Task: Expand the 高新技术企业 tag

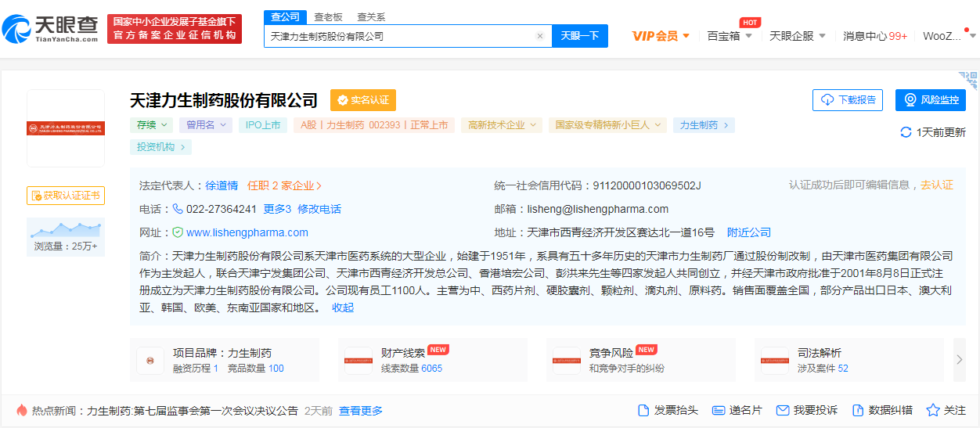Action: coord(502,125)
